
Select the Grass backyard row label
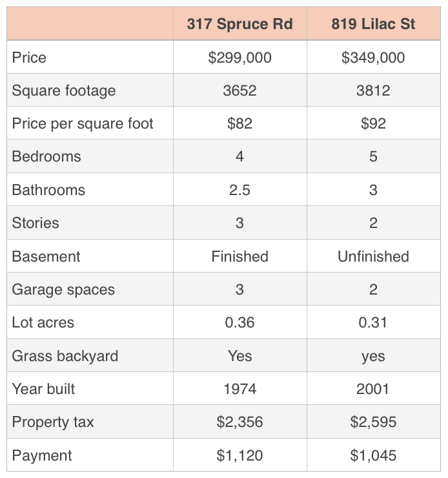click(90, 356)
